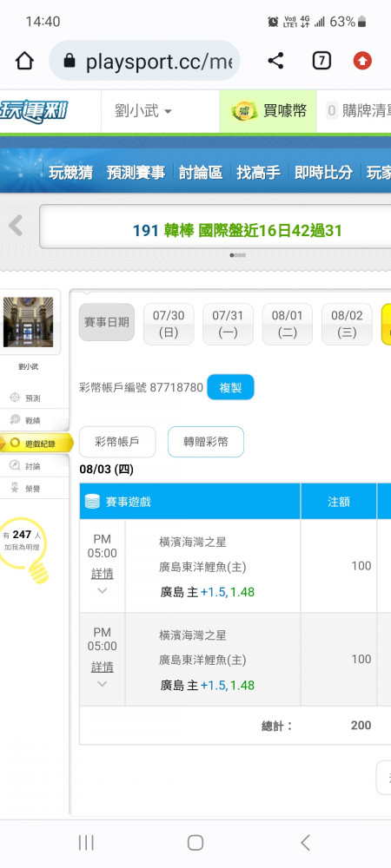Select 遊戲紀錄 in the sidebar
The width and height of the screenshot is (391, 868).
[x=36, y=444]
